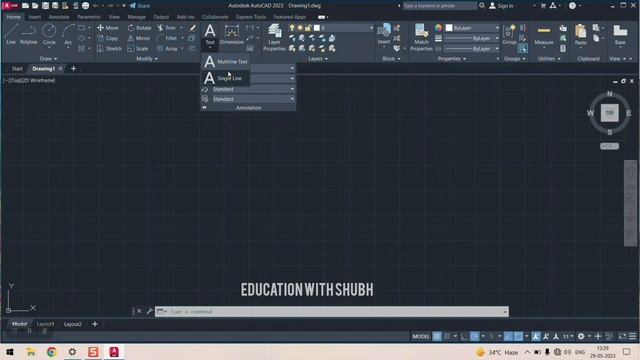This screenshot has width=640, height=360.
Task: Select the Polyline tool
Action: (29, 34)
